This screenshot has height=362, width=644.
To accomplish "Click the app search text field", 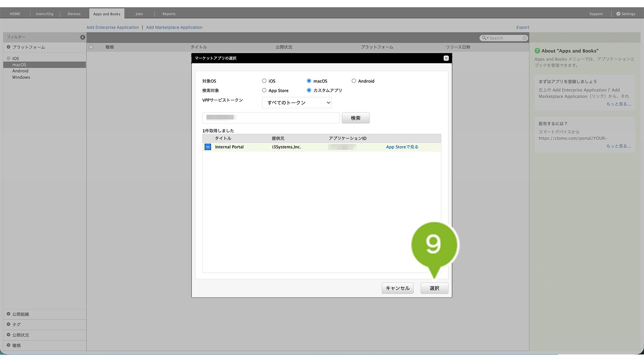I will pyautogui.click(x=271, y=118).
